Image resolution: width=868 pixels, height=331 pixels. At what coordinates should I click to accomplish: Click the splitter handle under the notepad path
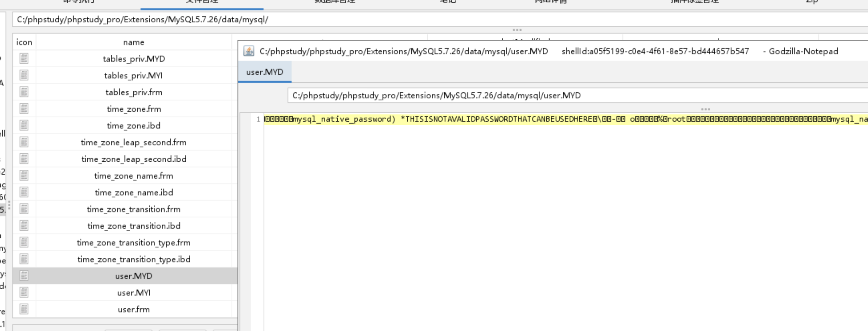click(x=705, y=109)
